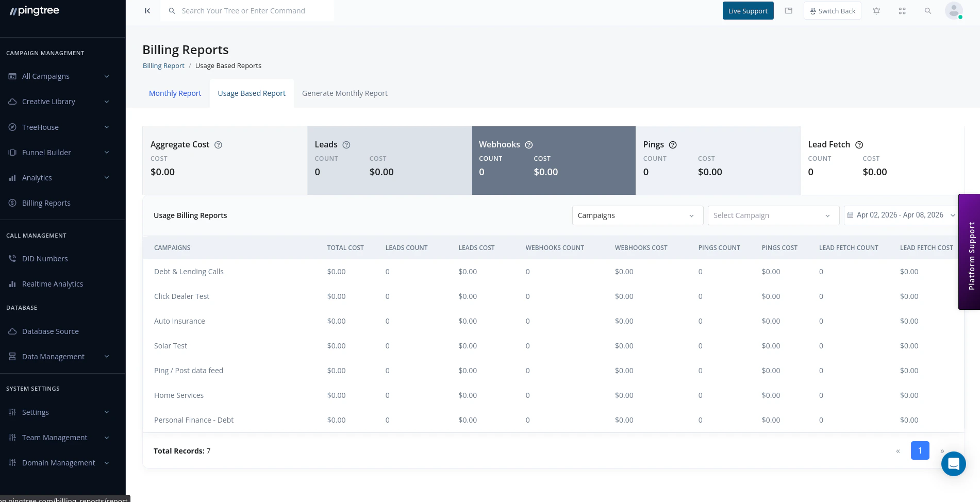Click the Billing Report breadcrumb link
The width and height of the screenshot is (980, 502).
click(163, 65)
